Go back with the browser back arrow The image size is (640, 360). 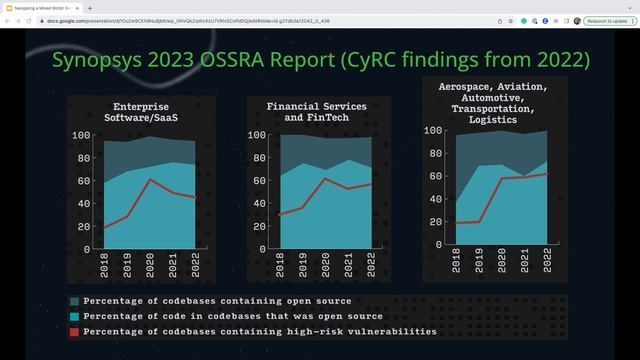pos(7,21)
